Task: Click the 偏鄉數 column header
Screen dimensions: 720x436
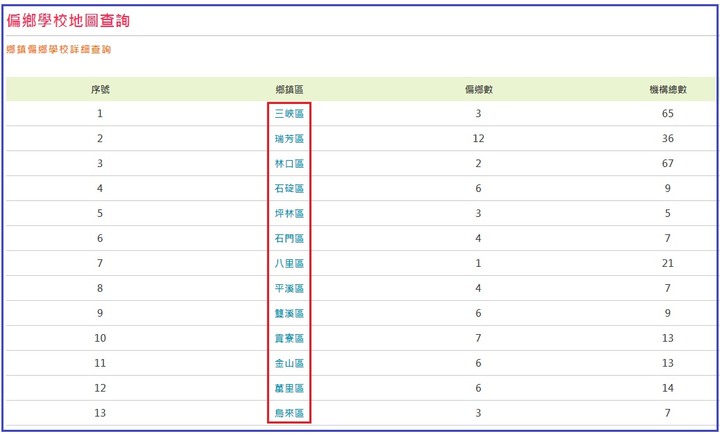Action: click(x=478, y=90)
